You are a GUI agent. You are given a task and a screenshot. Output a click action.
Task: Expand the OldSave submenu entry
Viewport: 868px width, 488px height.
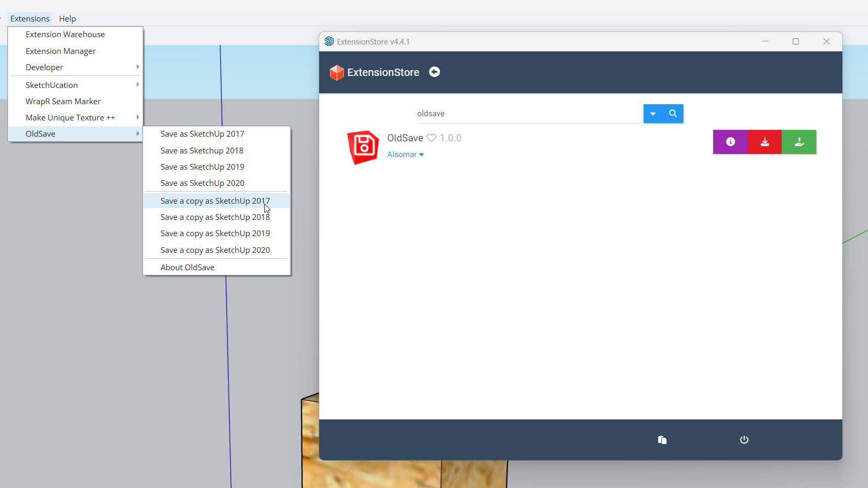click(x=76, y=134)
